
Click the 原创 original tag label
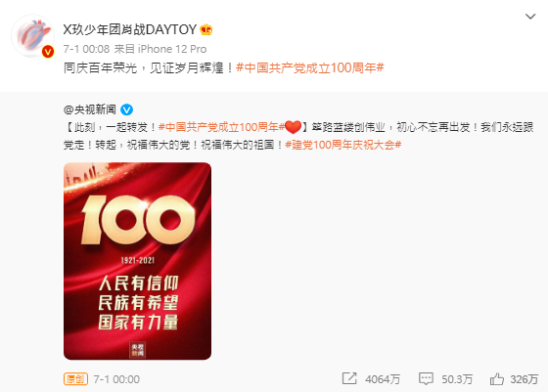[x=75, y=379]
